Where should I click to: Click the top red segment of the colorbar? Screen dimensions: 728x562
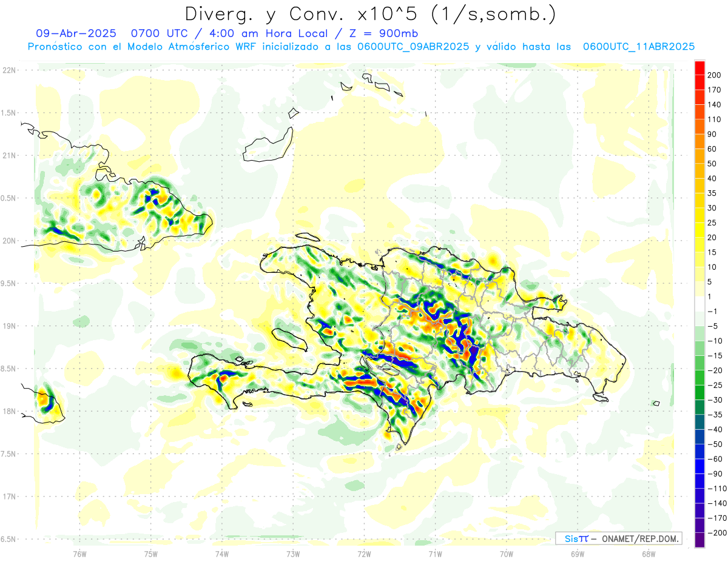(x=699, y=67)
